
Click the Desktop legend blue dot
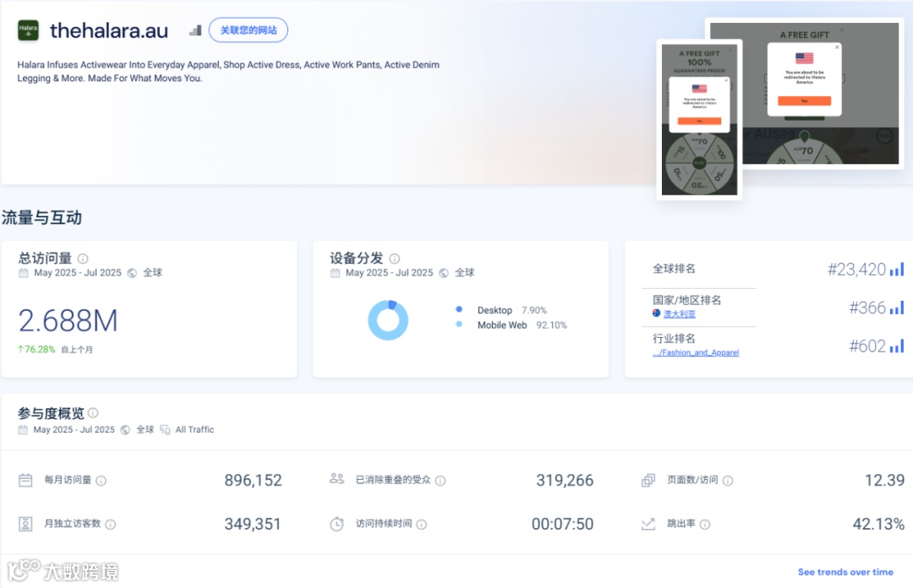pyautogui.click(x=459, y=309)
